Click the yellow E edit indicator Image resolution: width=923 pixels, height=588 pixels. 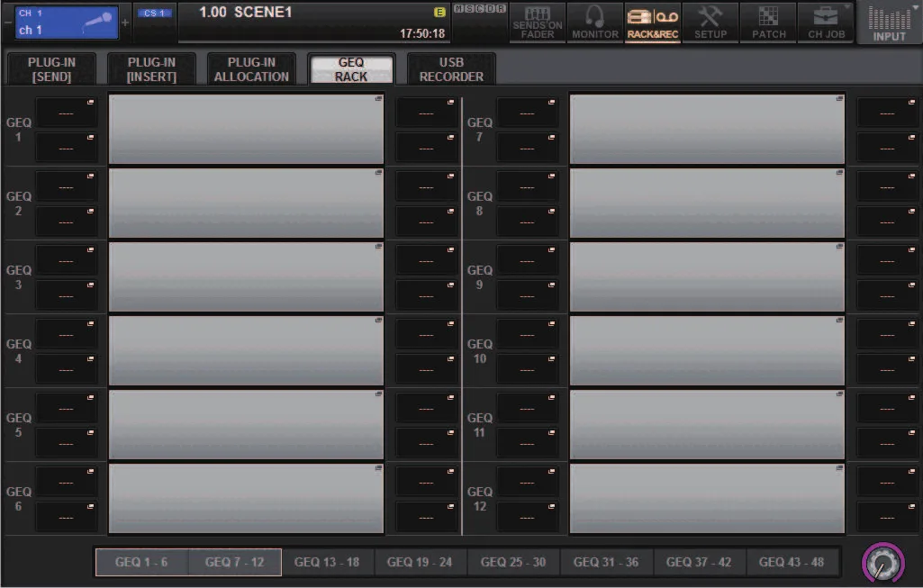pos(439,12)
